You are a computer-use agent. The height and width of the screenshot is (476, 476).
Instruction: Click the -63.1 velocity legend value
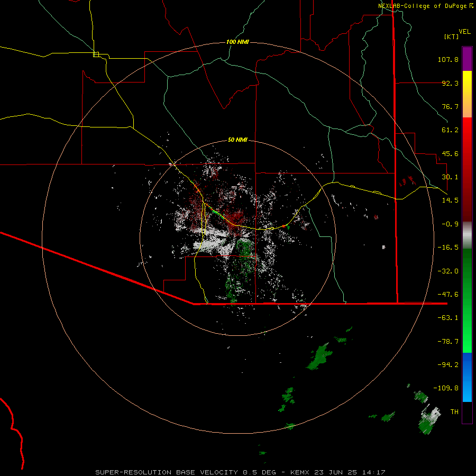448,318
